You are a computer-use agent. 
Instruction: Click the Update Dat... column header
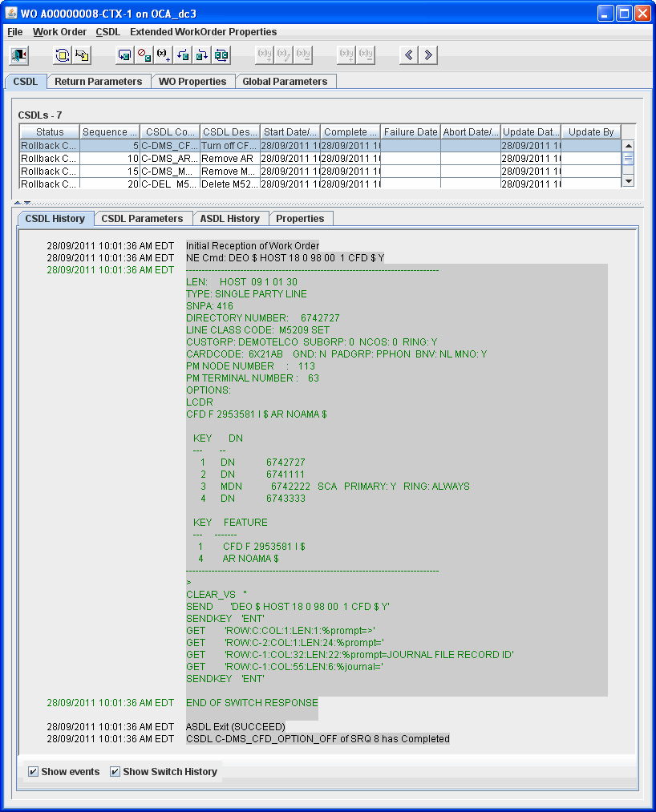click(x=531, y=132)
